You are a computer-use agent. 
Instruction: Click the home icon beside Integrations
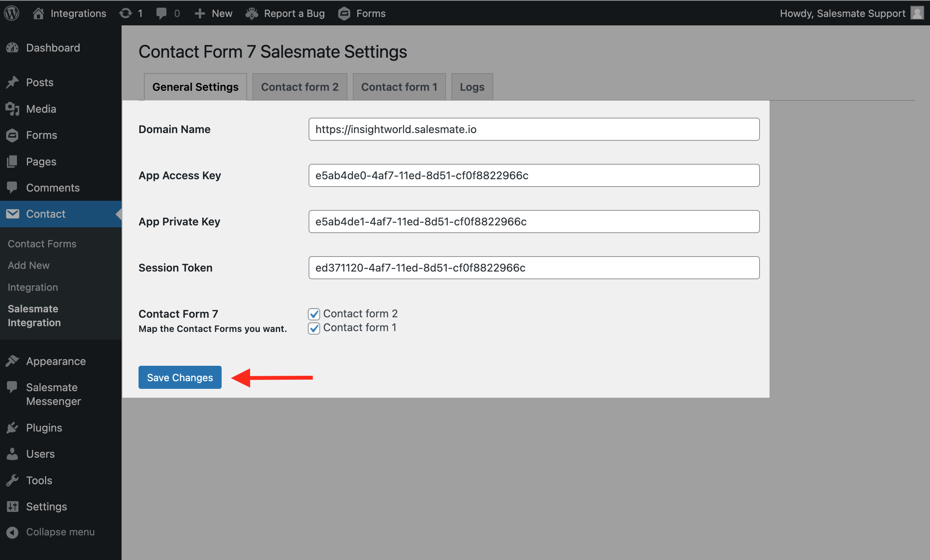tap(38, 13)
